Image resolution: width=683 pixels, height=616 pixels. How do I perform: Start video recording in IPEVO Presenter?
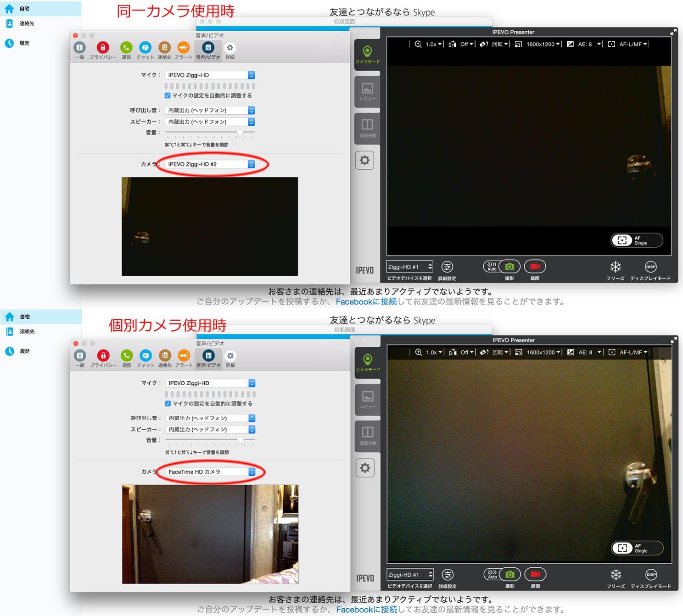click(534, 266)
